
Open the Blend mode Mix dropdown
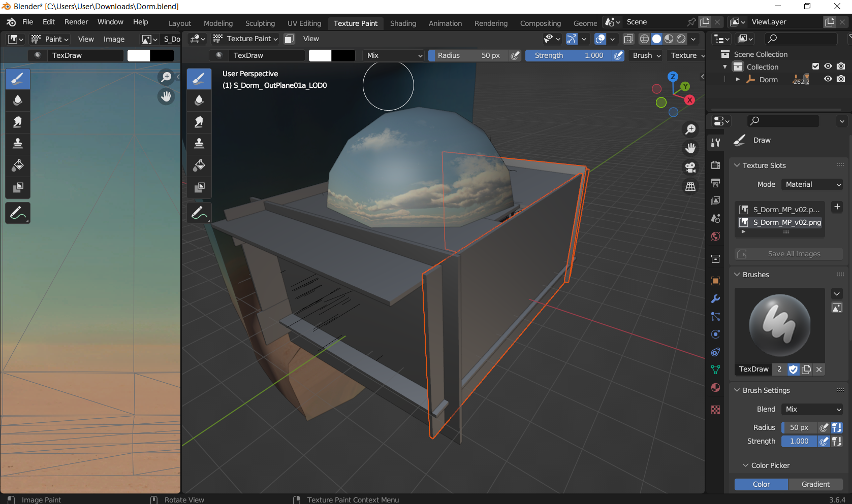coord(812,409)
